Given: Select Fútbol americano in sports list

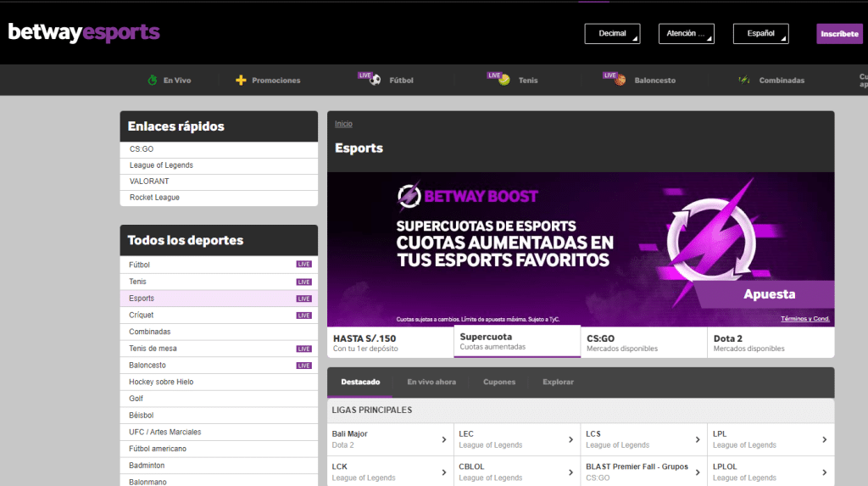Looking at the screenshot, I should [x=219, y=449].
